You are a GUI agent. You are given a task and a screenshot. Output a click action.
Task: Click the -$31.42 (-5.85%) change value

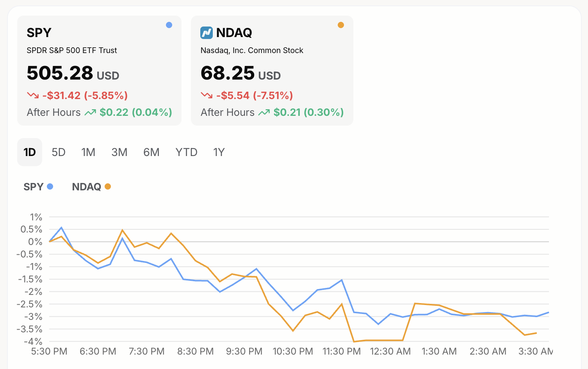click(x=85, y=95)
